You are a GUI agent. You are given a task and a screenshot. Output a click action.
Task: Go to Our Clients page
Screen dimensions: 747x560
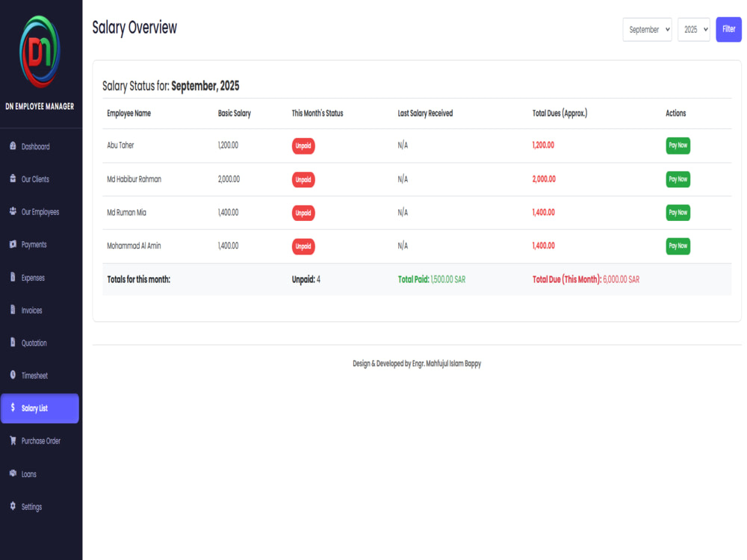pos(40,179)
